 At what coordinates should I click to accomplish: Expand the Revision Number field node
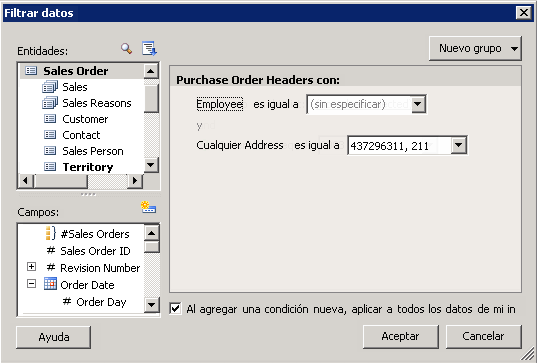tap(32, 267)
